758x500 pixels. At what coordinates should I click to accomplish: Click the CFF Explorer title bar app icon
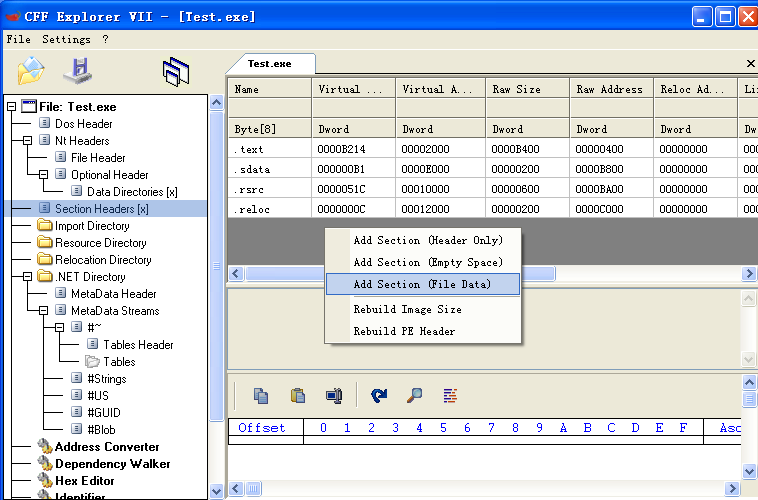(13, 16)
